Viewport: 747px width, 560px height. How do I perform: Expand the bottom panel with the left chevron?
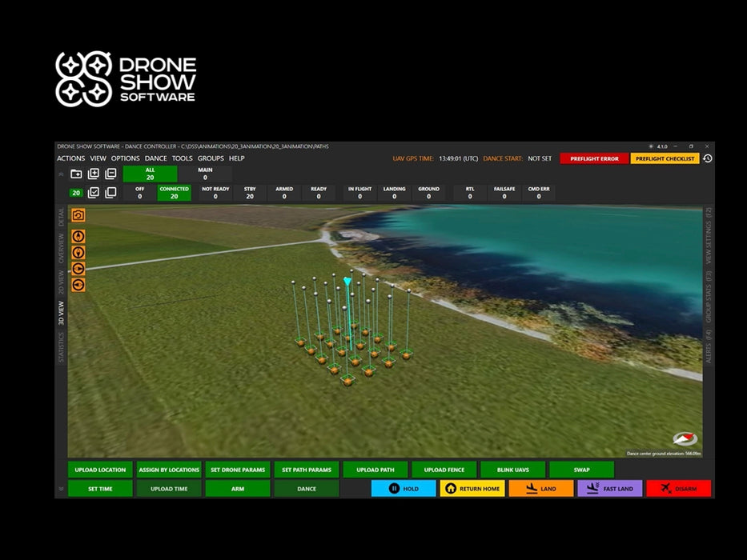coord(61,489)
